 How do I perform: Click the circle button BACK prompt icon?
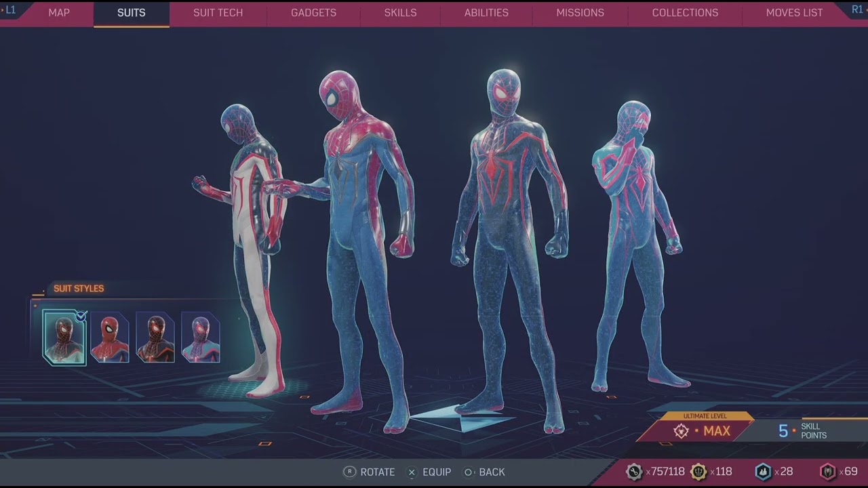pyautogui.click(x=468, y=472)
